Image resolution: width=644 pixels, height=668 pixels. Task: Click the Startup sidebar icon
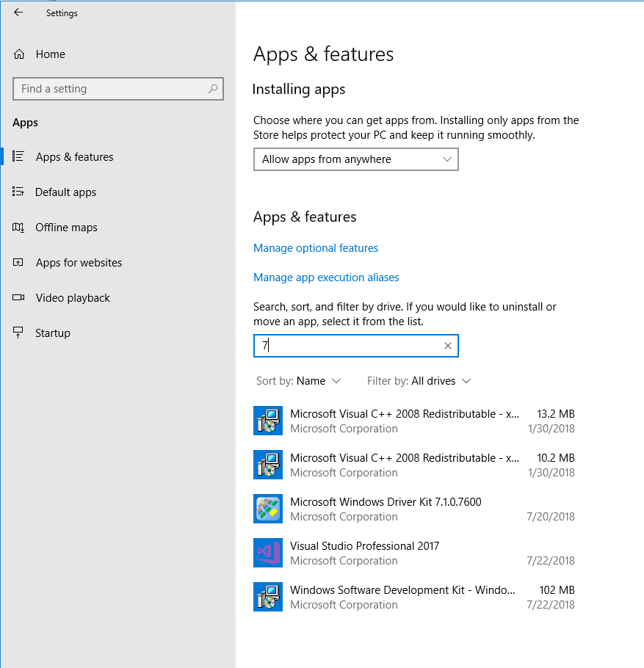click(x=18, y=333)
